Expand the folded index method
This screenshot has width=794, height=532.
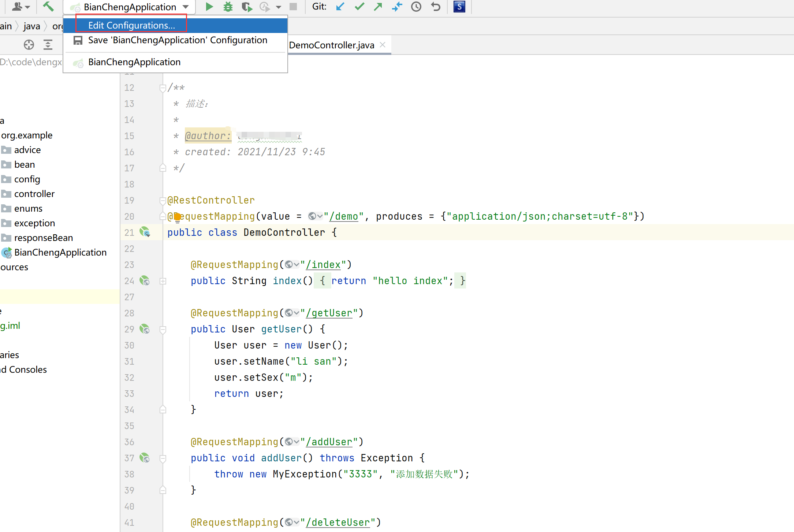tap(163, 281)
